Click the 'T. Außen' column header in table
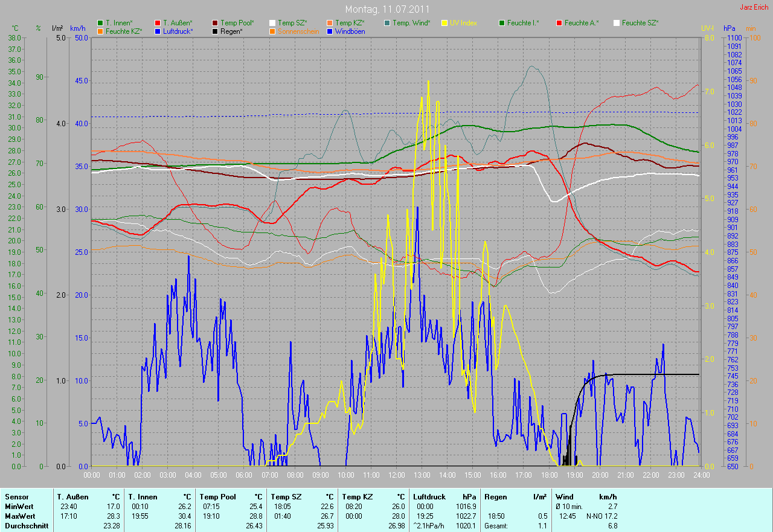The width and height of the screenshot is (773, 532). tap(73, 497)
